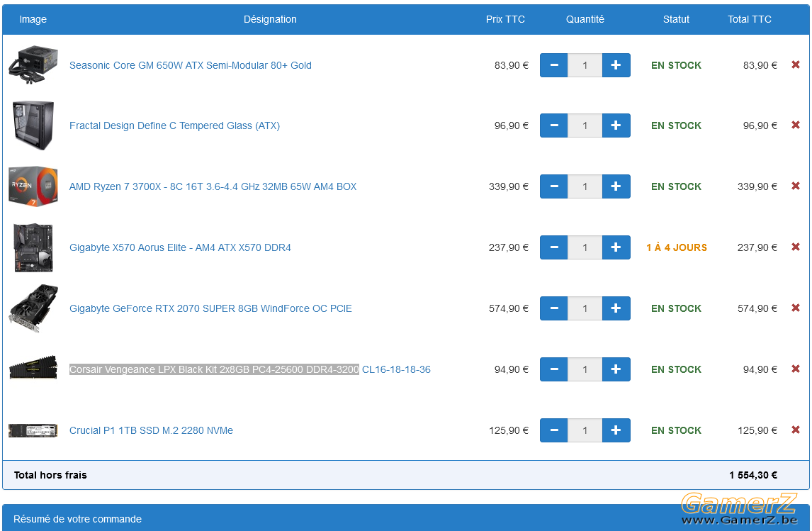Screen dimensions: 812x531
Task: Click the 'Image' column header
Action: click(x=33, y=19)
